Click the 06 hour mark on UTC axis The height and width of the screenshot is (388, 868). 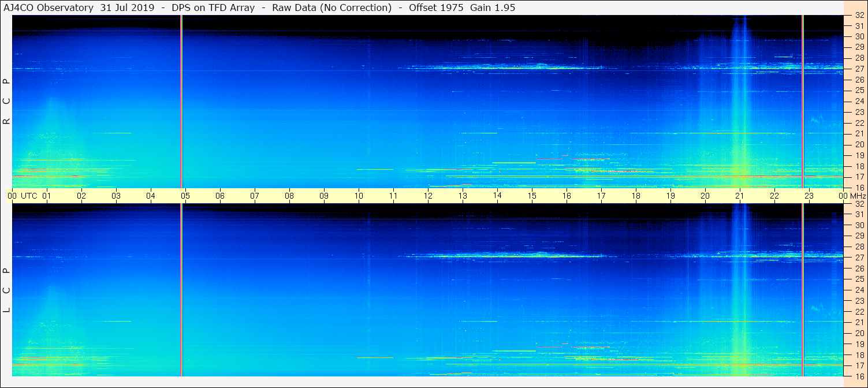220,196
